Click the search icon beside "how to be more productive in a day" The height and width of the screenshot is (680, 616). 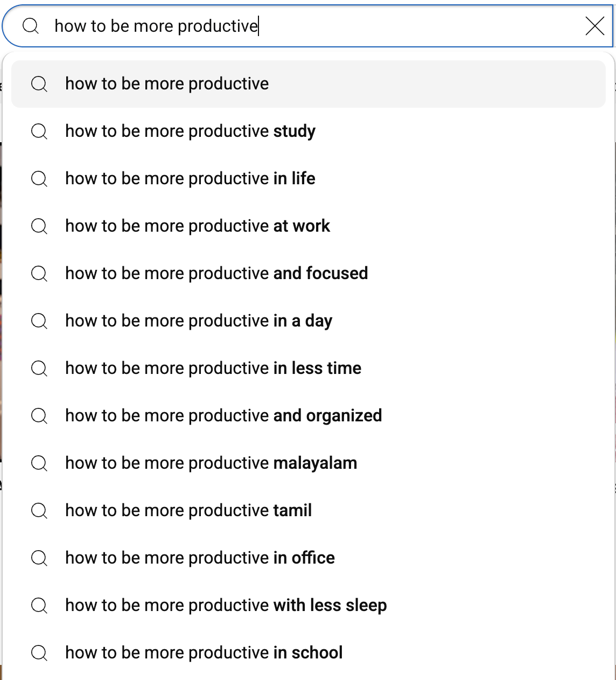point(39,321)
